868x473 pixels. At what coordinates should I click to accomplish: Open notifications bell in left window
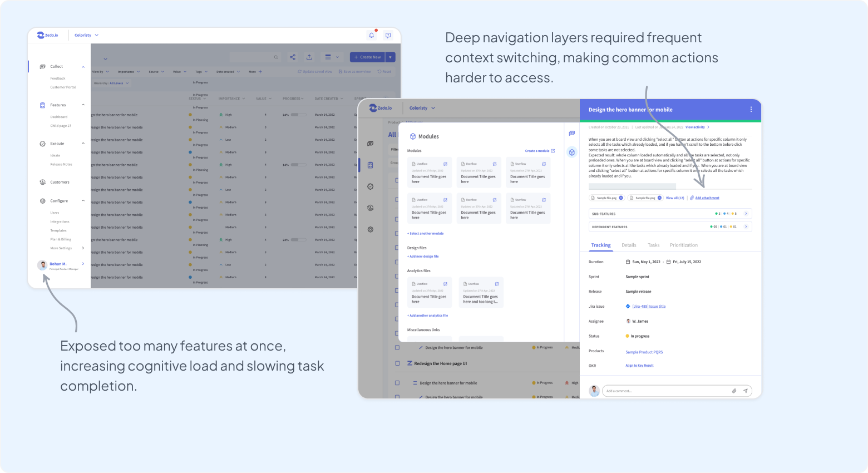click(x=372, y=35)
